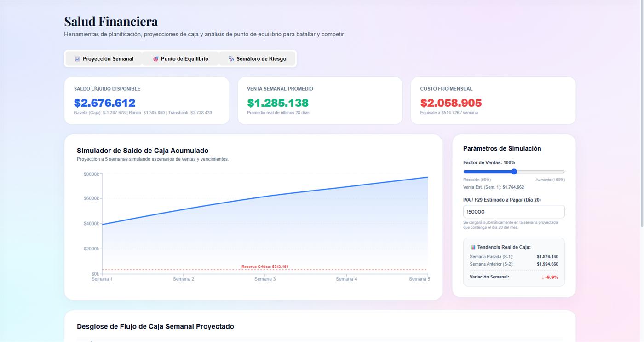Click the $1.285.138 venta semanal value
Screen dimensions: 644x342
(x=278, y=103)
